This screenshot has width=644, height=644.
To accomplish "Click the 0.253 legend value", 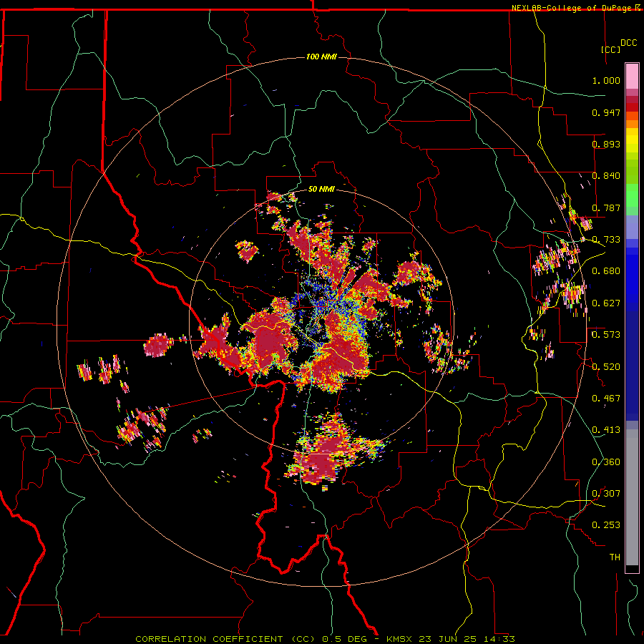I will [606, 525].
